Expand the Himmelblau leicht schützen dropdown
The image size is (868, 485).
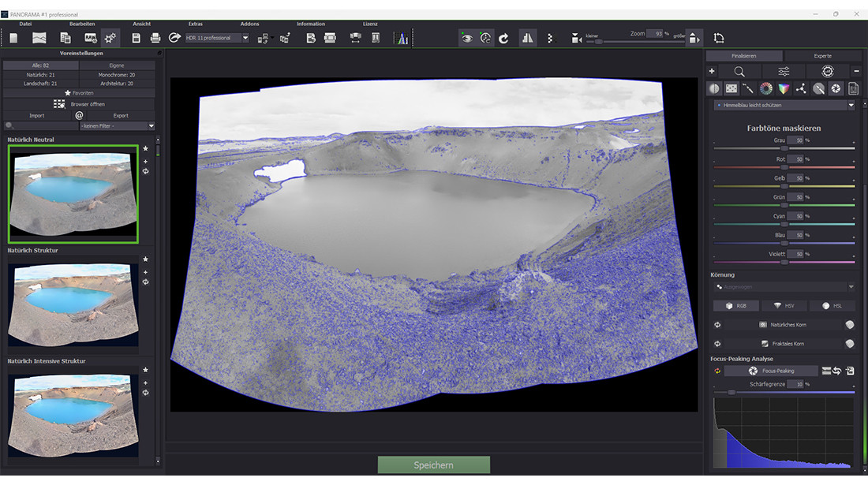coord(851,105)
